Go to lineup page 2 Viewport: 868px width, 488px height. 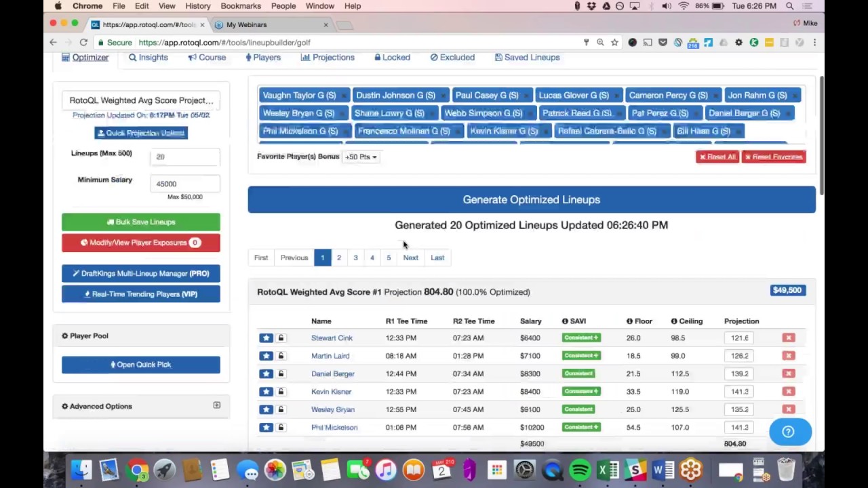pos(339,258)
